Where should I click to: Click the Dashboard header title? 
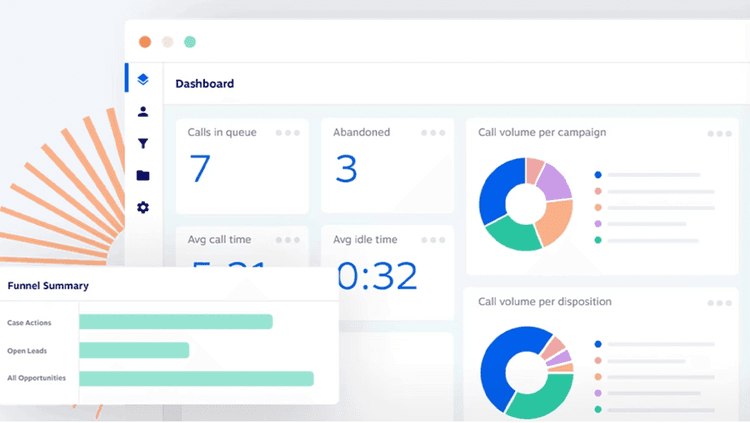point(204,84)
